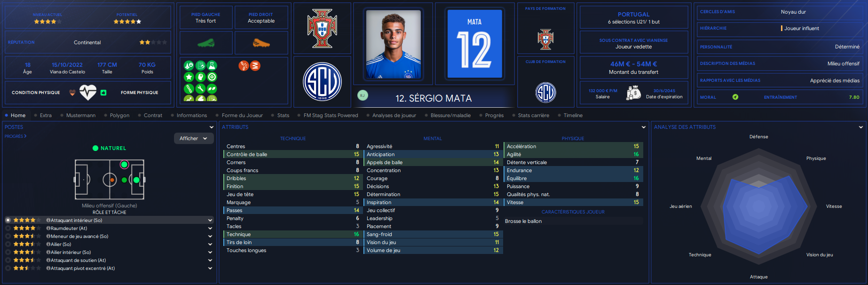This screenshot has width=868, height=285.
Task: Switch to the Contrat tab
Action: tap(153, 115)
